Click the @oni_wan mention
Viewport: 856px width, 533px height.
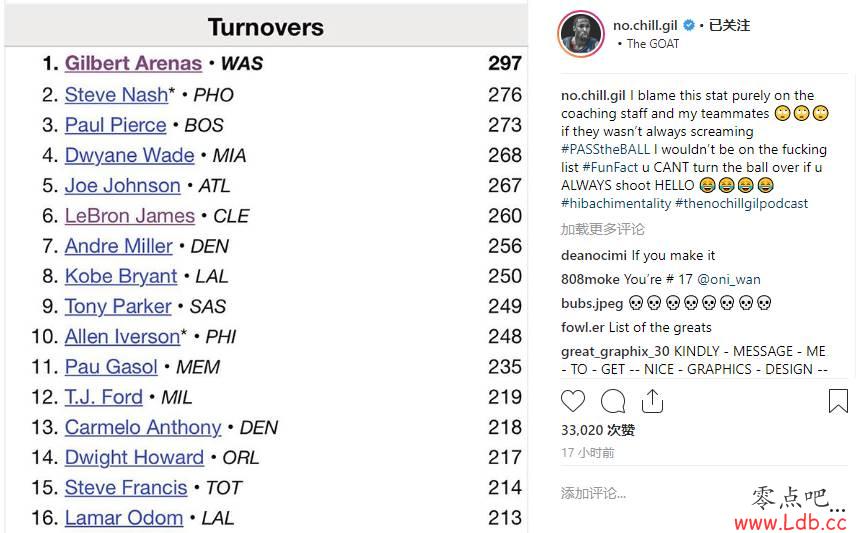(x=729, y=279)
